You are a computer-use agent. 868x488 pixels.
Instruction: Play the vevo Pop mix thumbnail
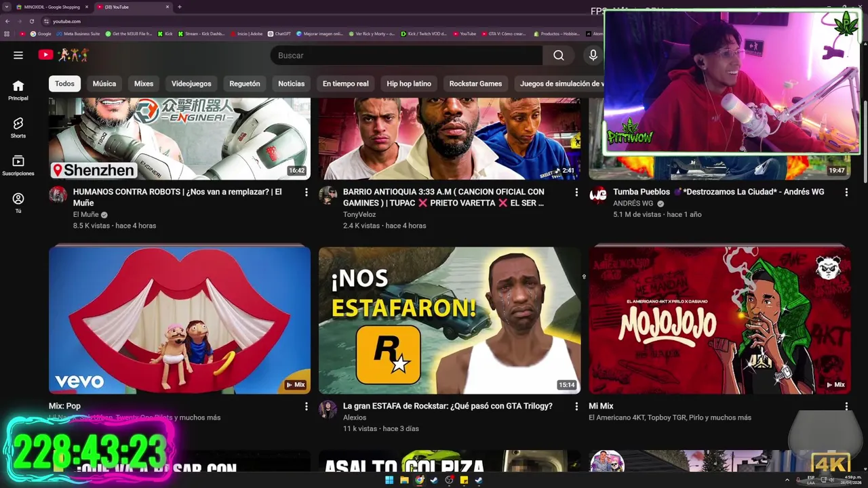(x=180, y=320)
